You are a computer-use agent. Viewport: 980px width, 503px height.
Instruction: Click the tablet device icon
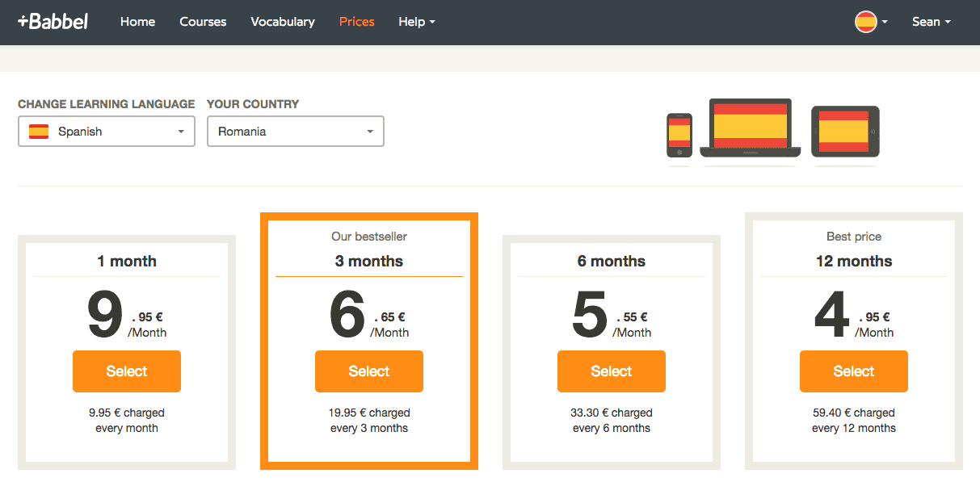coord(845,131)
